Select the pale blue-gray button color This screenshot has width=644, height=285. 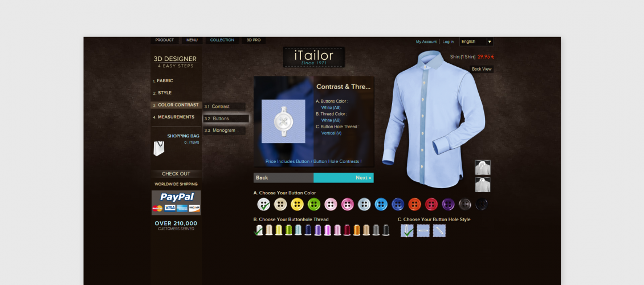(364, 204)
